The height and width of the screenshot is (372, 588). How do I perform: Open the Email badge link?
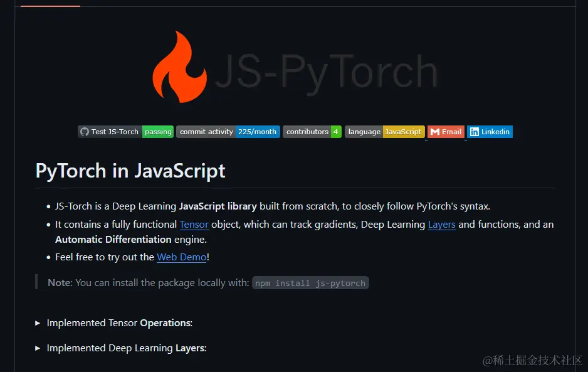[446, 132]
